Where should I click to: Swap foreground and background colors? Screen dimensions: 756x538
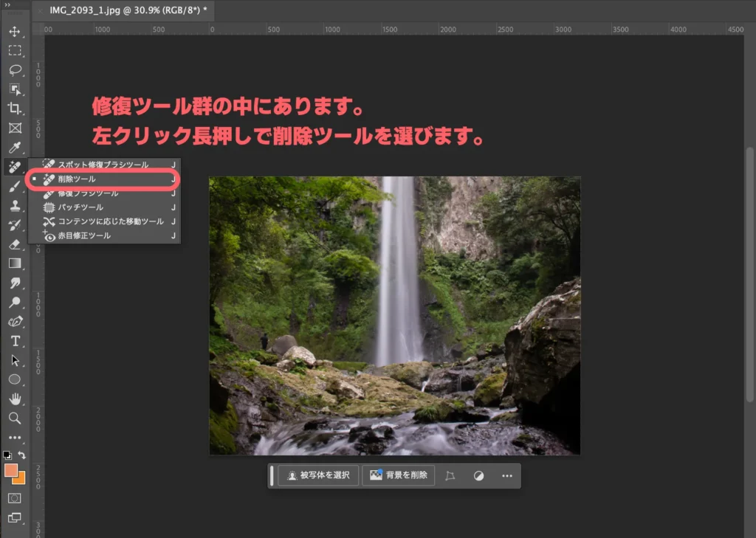(22, 455)
